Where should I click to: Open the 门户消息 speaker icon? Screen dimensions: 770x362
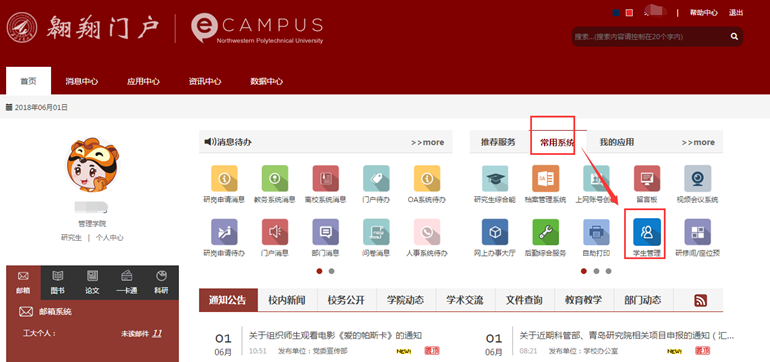(275, 232)
